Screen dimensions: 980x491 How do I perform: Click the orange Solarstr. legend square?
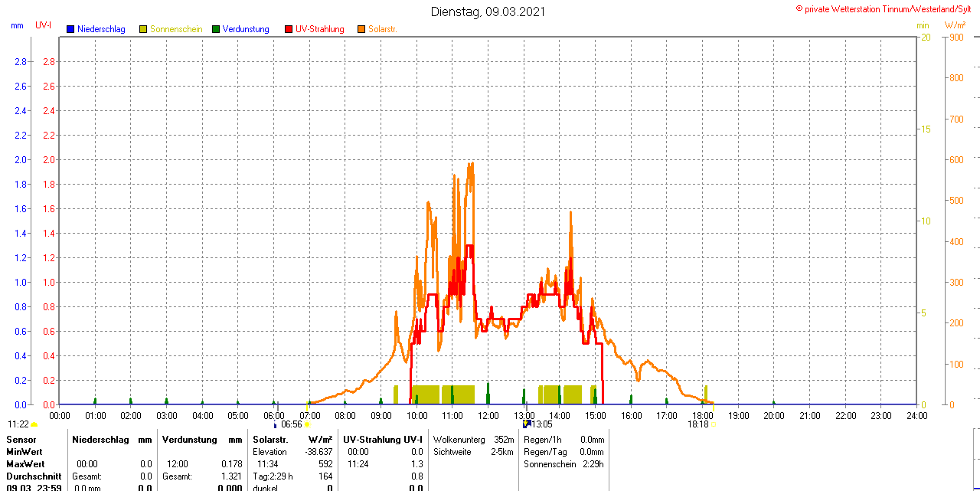(361, 29)
